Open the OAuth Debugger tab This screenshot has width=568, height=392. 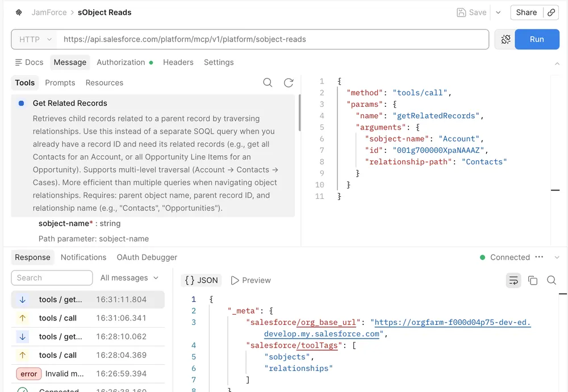click(147, 257)
